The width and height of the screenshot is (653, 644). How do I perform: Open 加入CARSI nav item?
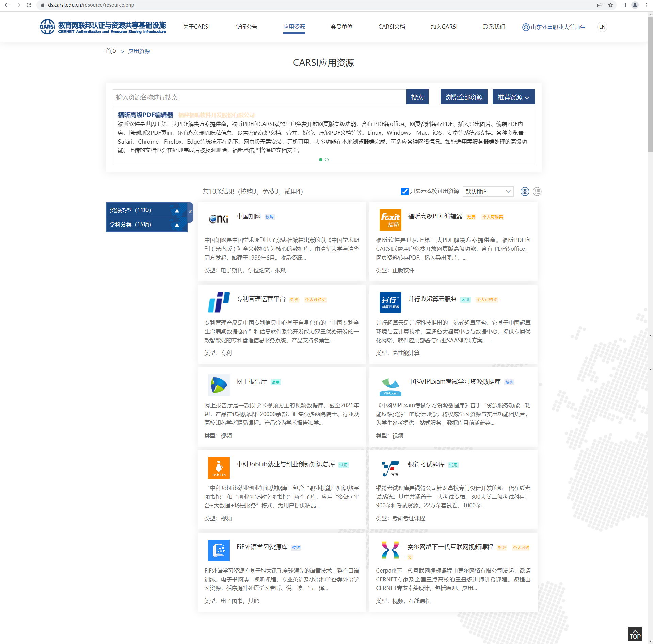point(444,27)
